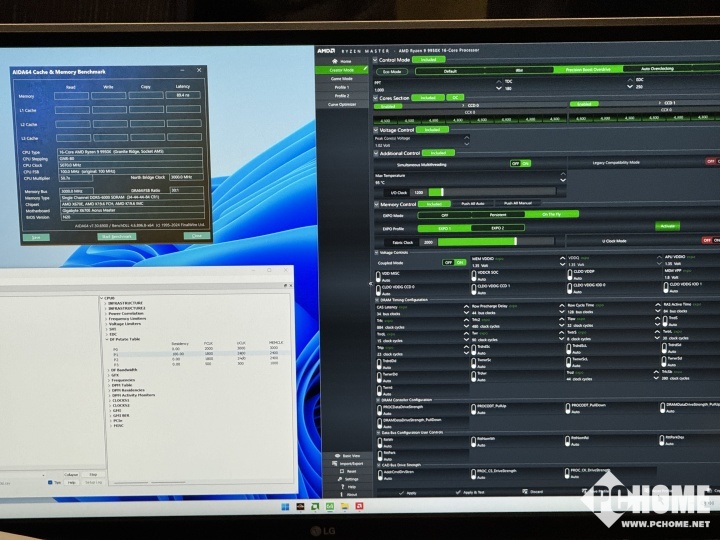Image resolution: width=720 pixels, height=540 pixels.
Task: Collapse the DF Pstate Table node
Action: tap(107, 339)
